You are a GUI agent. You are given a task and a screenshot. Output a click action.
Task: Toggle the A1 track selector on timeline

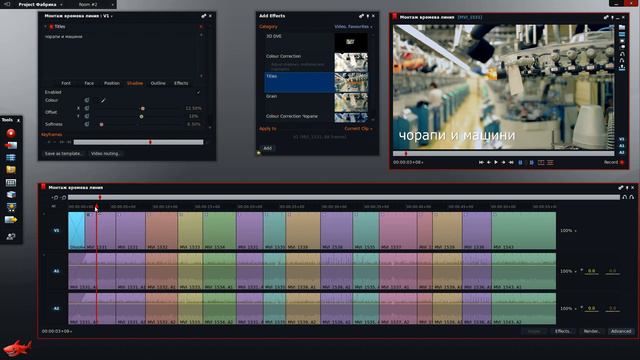(56, 271)
